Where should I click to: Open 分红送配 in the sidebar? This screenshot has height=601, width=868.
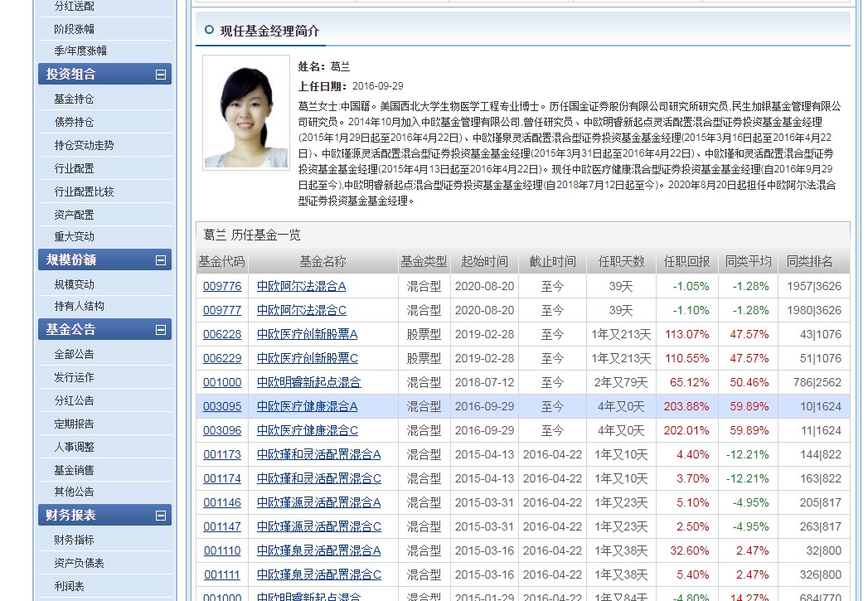coord(74,7)
